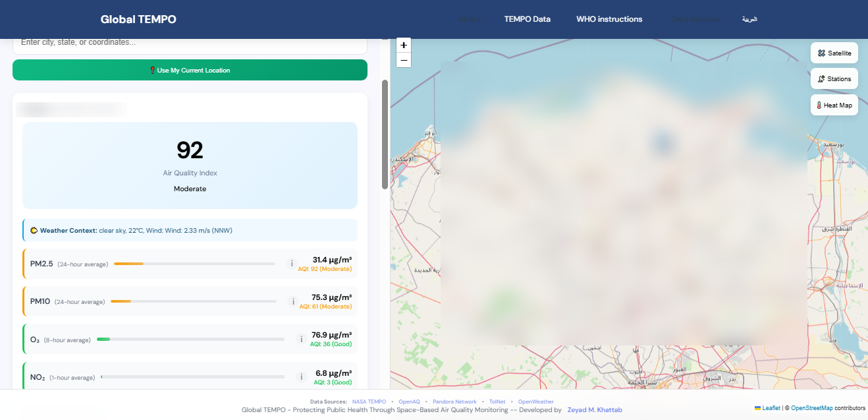Focus the city or coordinates search field
The image size is (868, 420).
190,43
